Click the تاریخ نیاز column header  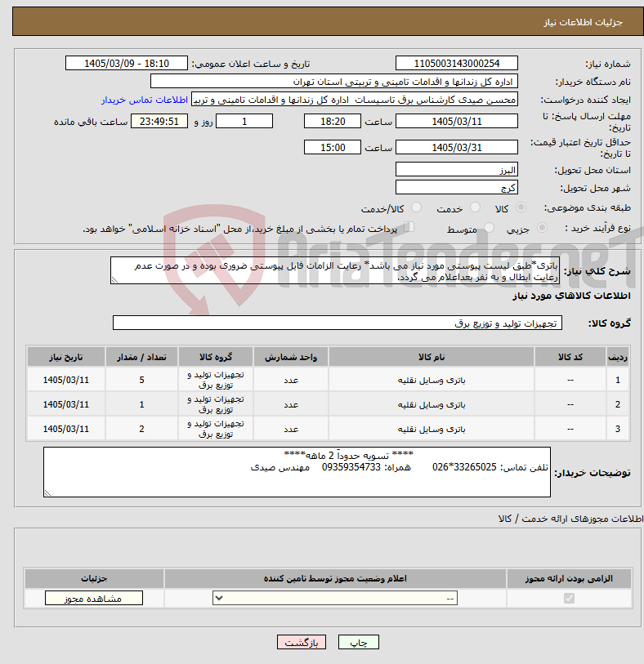pyautogui.click(x=66, y=357)
